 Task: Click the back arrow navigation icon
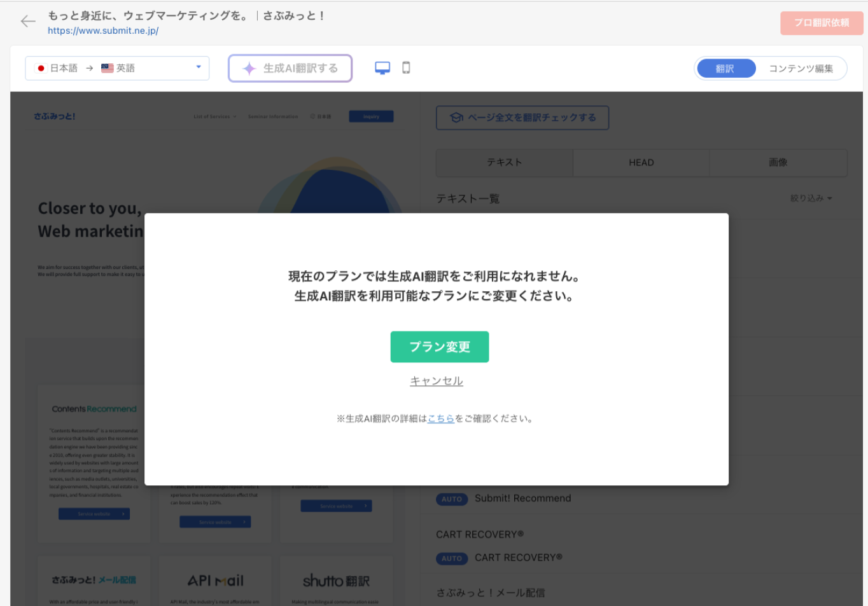[28, 21]
